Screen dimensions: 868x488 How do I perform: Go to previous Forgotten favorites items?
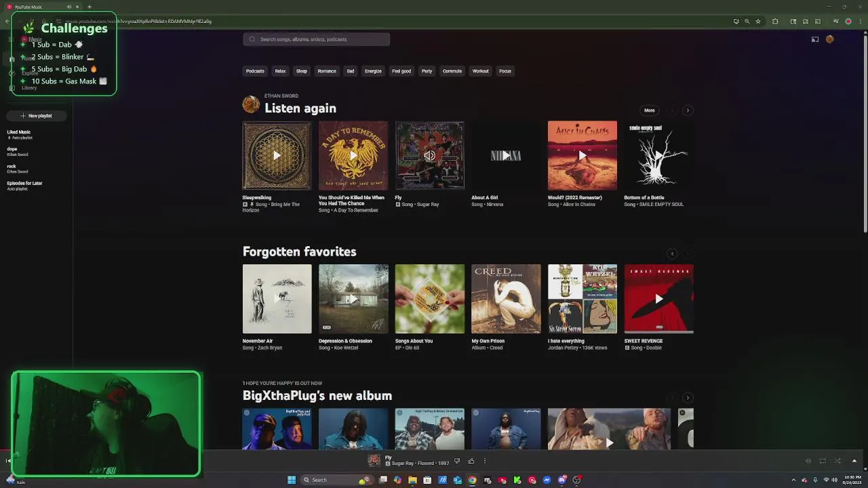tap(672, 254)
